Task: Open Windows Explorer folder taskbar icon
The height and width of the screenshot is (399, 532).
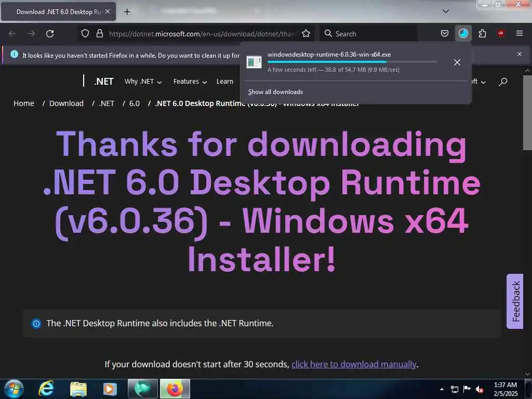Action: (78, 389)
